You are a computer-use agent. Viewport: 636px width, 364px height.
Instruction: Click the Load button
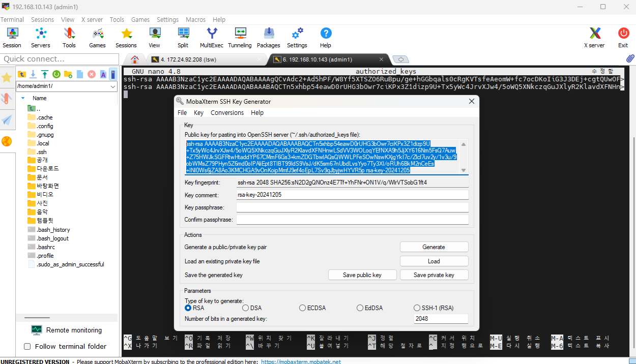(x=434, y=261)
